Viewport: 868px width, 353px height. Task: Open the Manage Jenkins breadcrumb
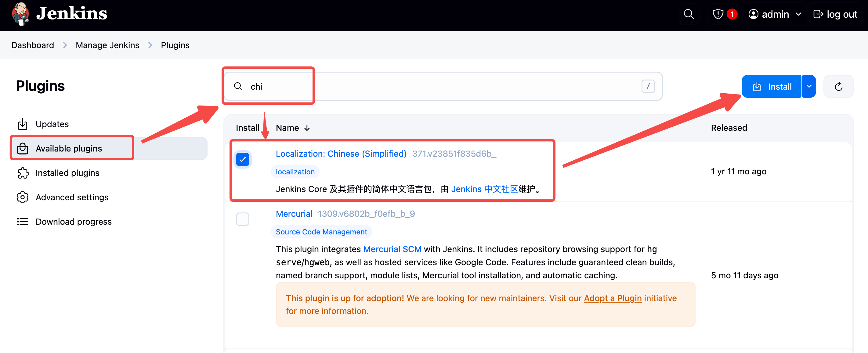point(107,45)
